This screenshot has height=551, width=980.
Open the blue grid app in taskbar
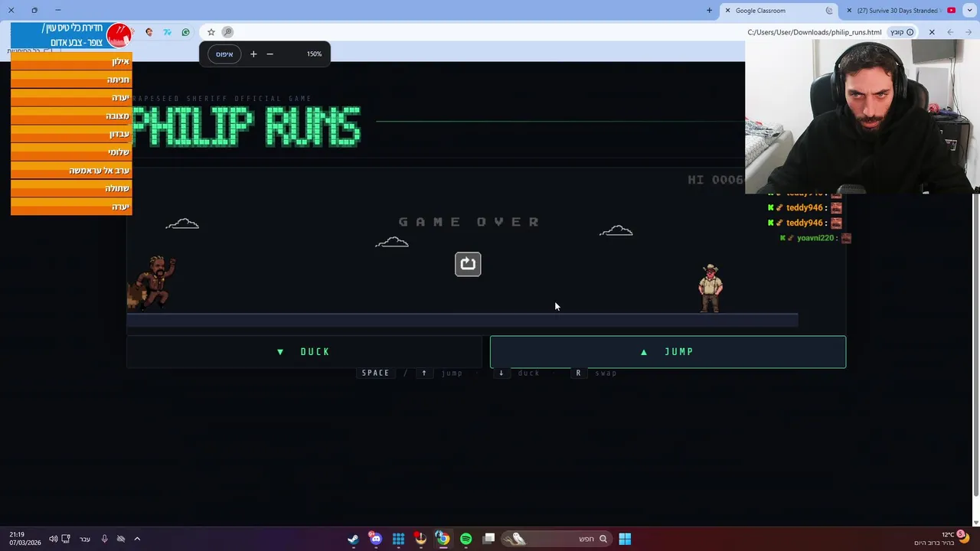(x=398, y=539)
